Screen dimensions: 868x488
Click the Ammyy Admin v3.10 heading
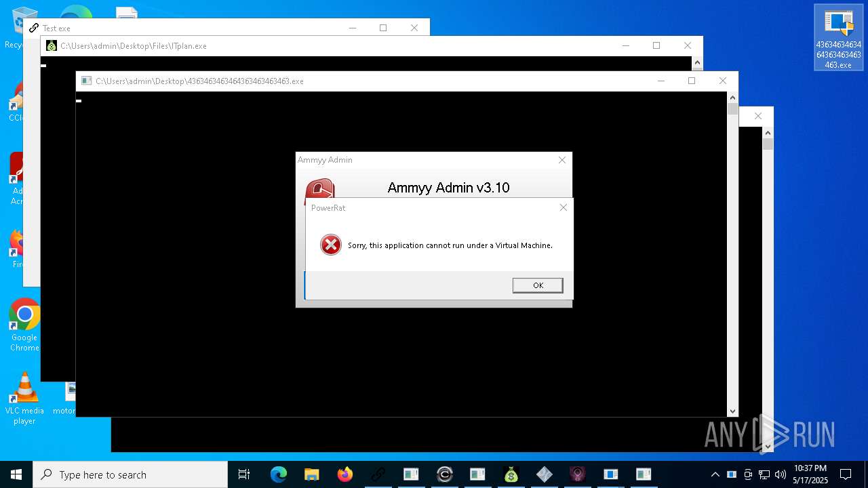(x=448, y=188)
